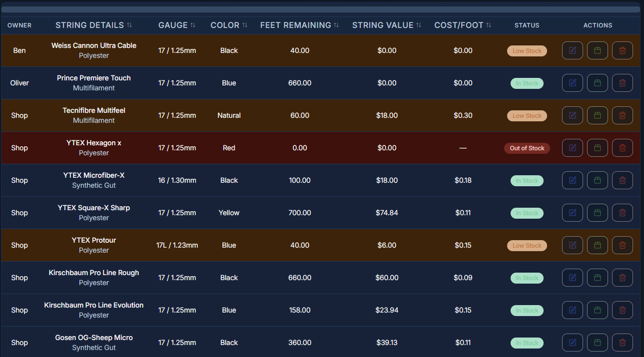The image size is (644, 357).
Task: Edit the YTEX Protour entry
Action: (573, 245)
